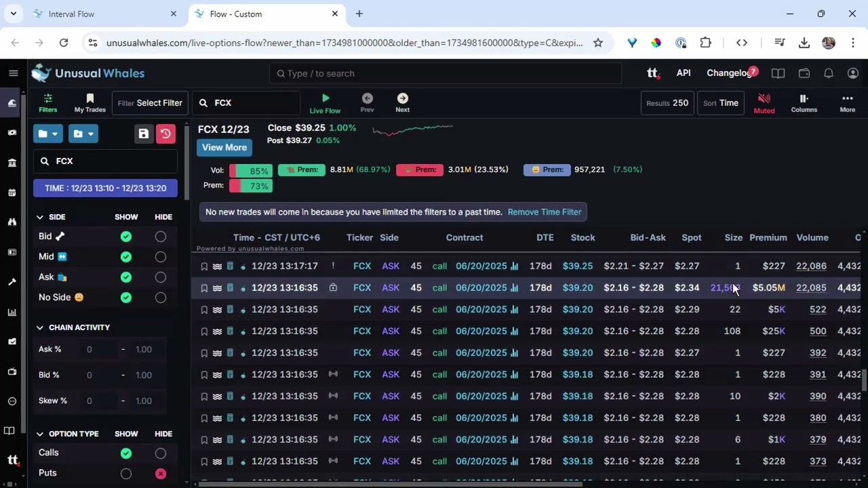Switch to the Interval Flow browser tab

(x=105, y=14)
